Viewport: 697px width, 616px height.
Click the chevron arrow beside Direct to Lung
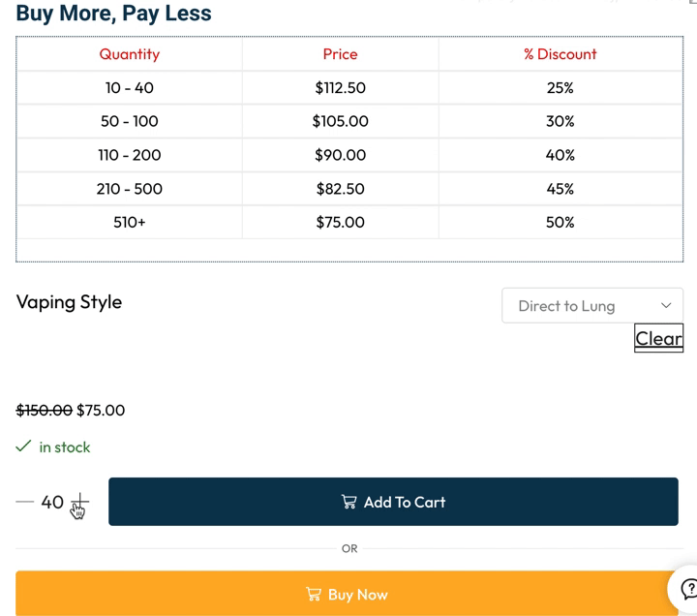coord(666,306)
